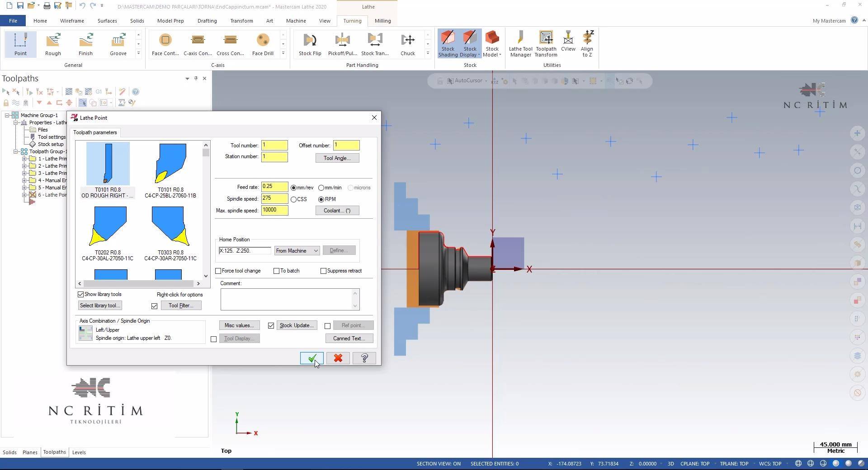Click the Misc values button
Image resolution: width=868 pixels, height=470 pixels.
pos(239,326)
